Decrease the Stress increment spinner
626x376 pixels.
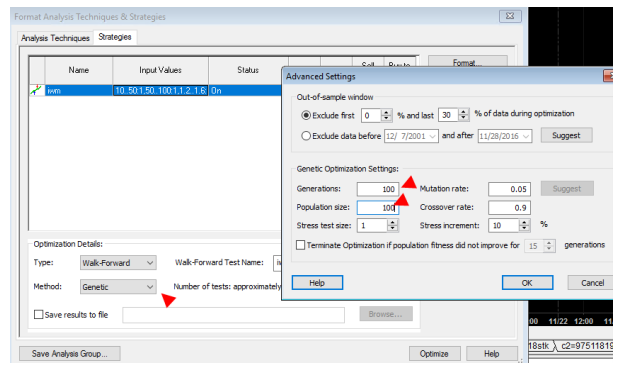click(x=524, y=229)
